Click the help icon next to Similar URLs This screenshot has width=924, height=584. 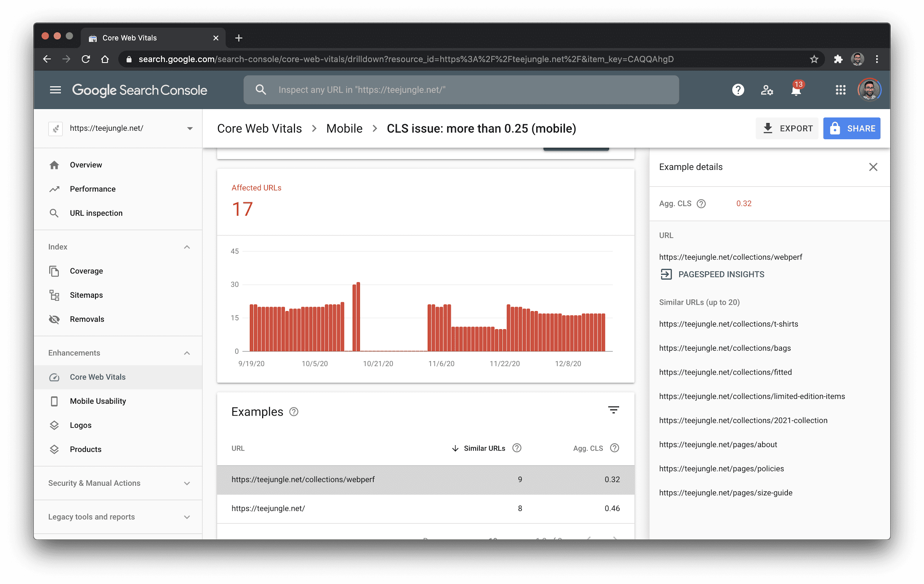tap(517, 447)
